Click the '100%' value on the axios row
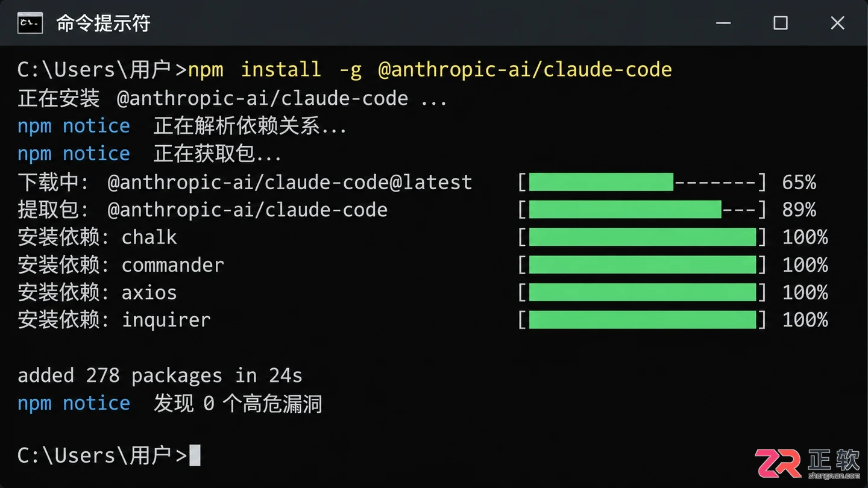This screenshot has width=868, height=488. 805,292
